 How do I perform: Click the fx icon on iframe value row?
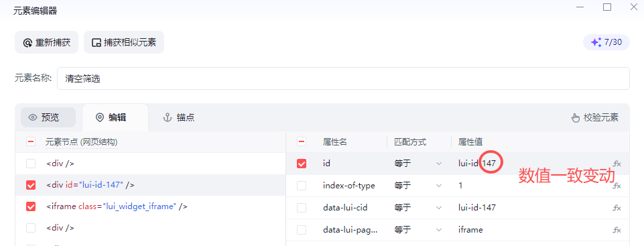(617, 230)
